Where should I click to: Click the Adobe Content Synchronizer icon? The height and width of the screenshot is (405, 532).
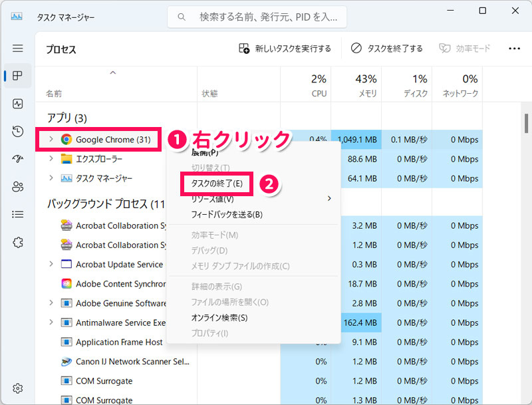click(66, 283)
